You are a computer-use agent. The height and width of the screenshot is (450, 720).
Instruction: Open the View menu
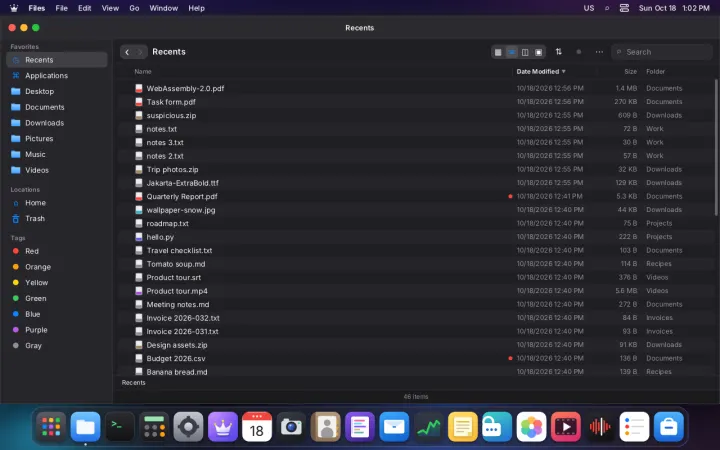click(110, 8)
